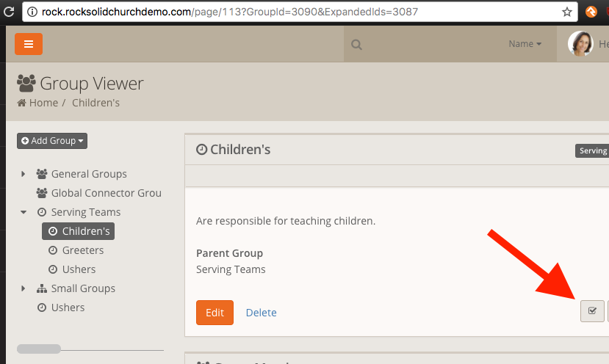Click the browser address bar
The height and width of the screenshot is (364, 609).
coord(294,12)
